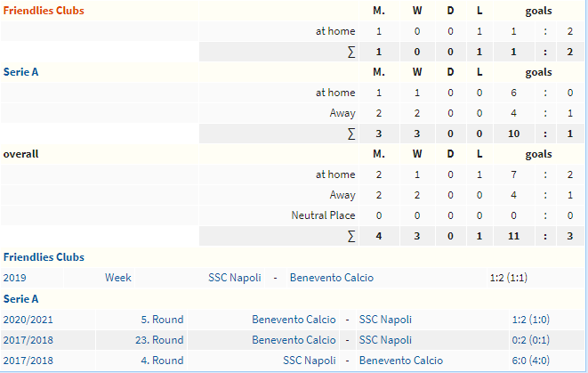Screen dimensions: 588x373
Task: Open the orange Friendlies Clubs heading link
Action: coord(44,11)
